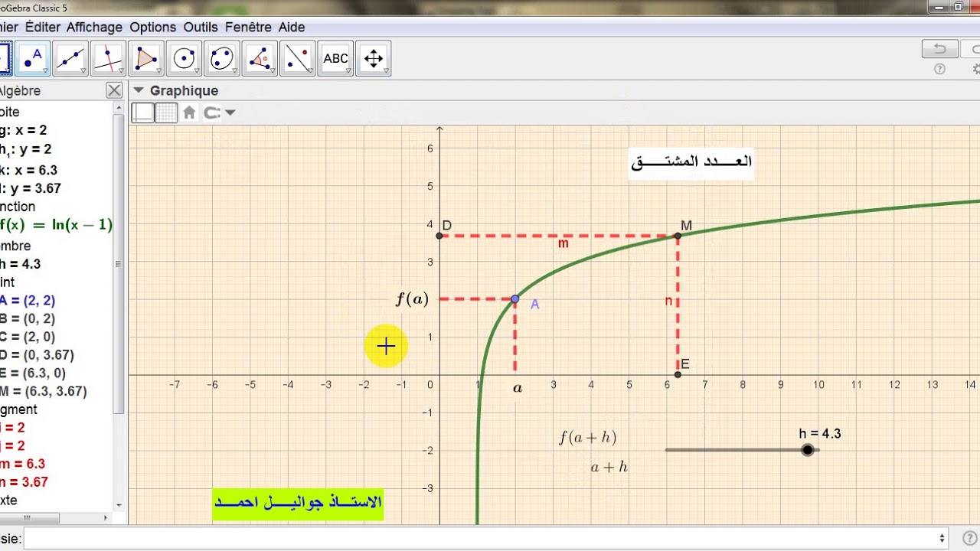Screen dimensions: 980x551
Task: Open the input bar history dropdown
Action: [x=942, y=538]
